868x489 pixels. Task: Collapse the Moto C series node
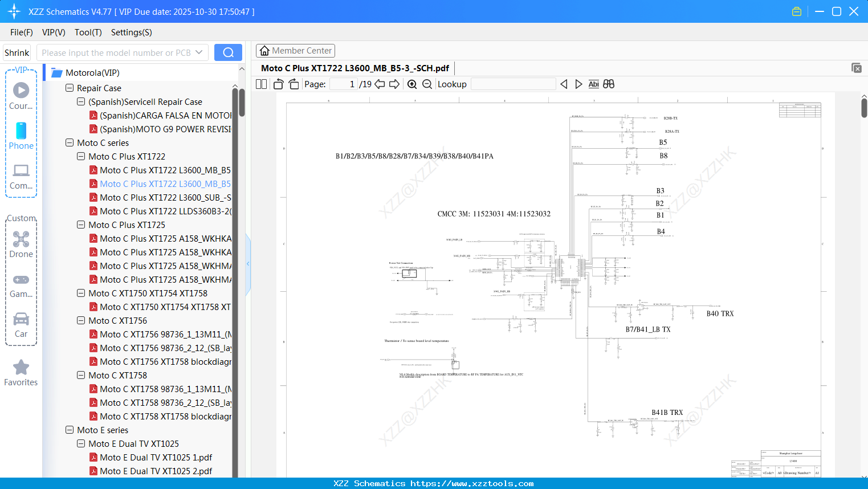70,143
